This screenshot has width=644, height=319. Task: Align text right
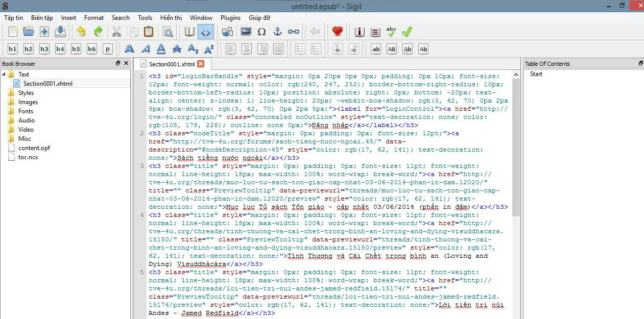pyautogui.click(x=263, y=49)
